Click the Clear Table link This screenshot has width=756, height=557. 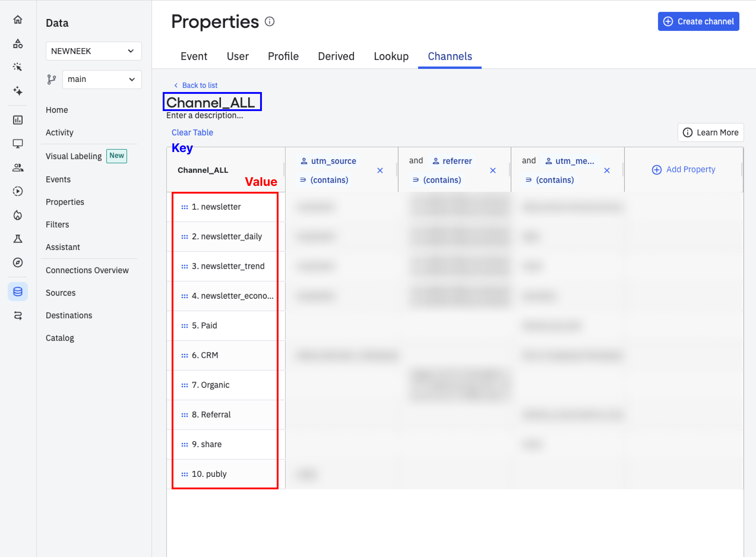click(x=192, y=132)
